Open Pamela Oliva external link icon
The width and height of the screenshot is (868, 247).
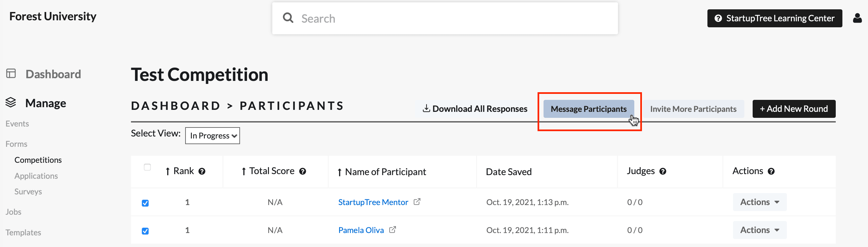[x=393, y=230]
